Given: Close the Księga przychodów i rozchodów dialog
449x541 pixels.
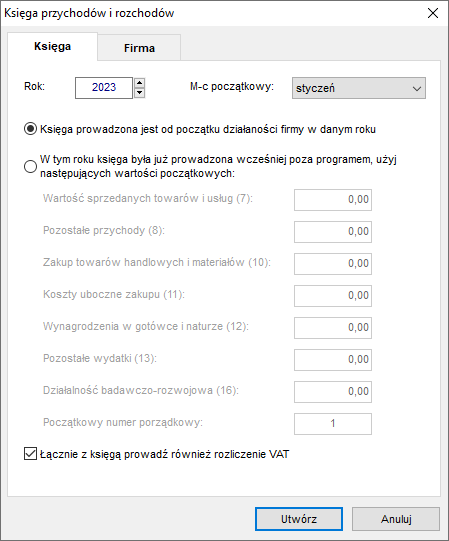Looking at the screenshot, I should pyautogui.click(x=432, y=13).
